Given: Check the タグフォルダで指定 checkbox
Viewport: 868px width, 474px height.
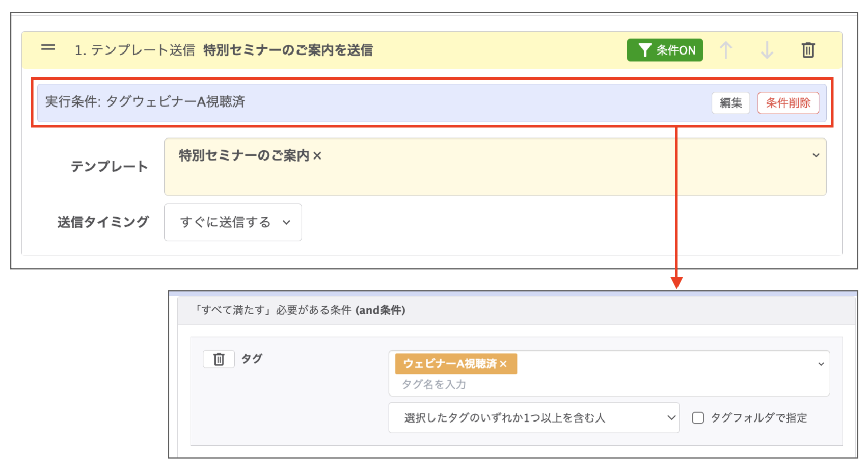Looking at the screenshot, I should click(698, 418).
